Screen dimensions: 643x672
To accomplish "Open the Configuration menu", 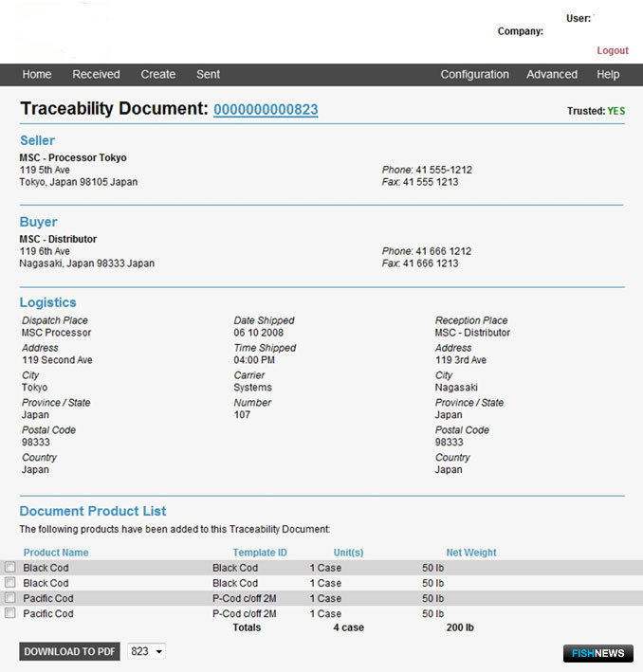I will pos(474,75).
